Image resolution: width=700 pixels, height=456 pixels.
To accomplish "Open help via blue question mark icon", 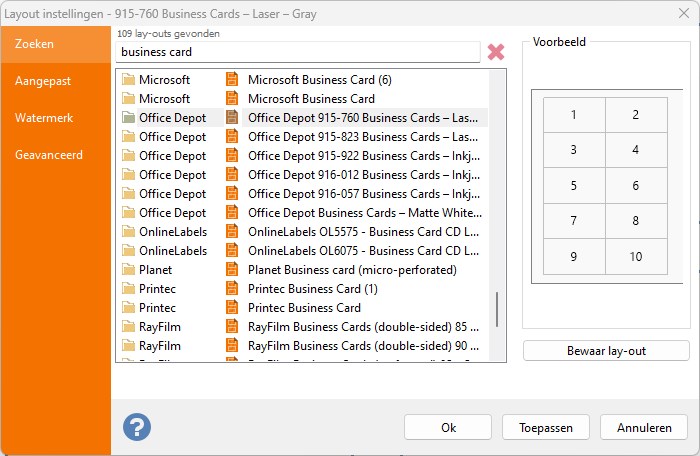I will 137,427.
